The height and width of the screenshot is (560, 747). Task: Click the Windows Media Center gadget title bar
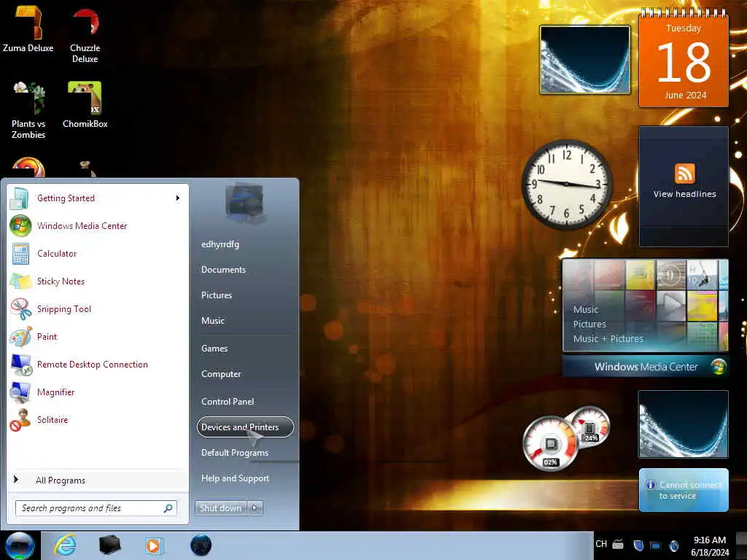pos(645,367)
